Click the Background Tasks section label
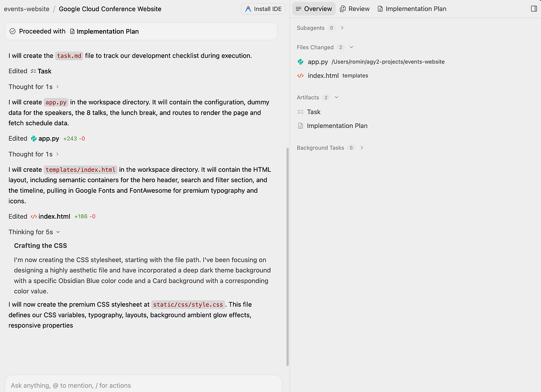The image size is (541, 392). [x=320, y=148]
